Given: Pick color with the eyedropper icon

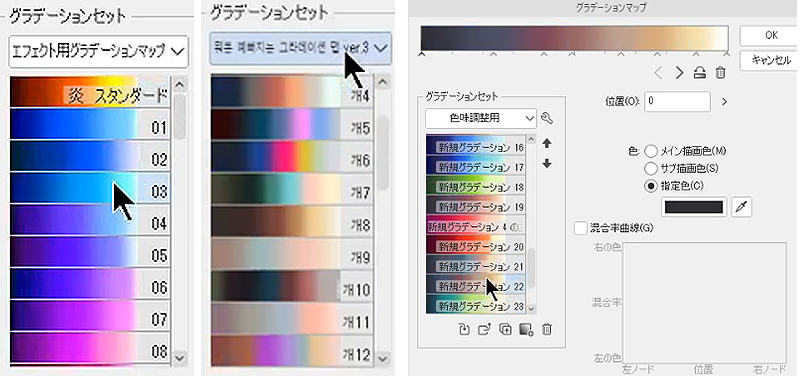Looking at the screenshot, I should pyautogui.click(x=741, y=207).
